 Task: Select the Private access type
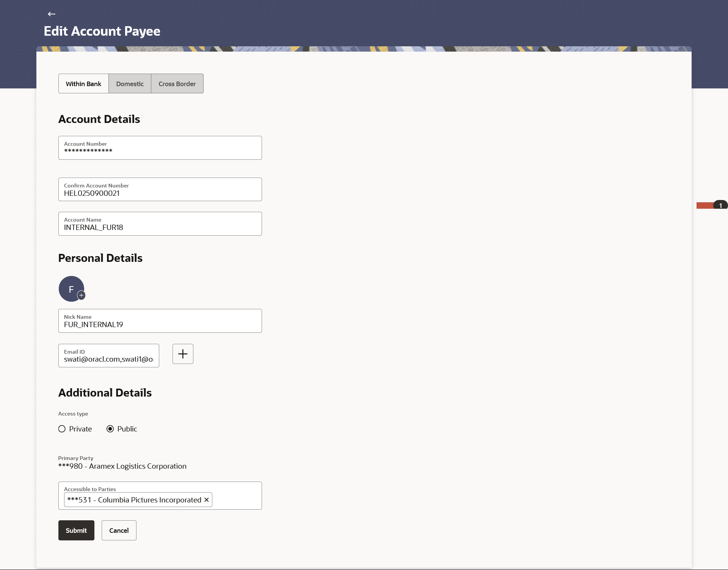[62, 429]
